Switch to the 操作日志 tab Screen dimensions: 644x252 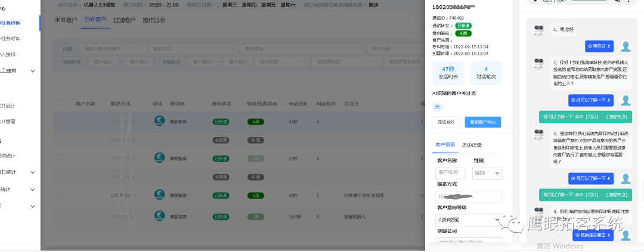tap(154, 20)
